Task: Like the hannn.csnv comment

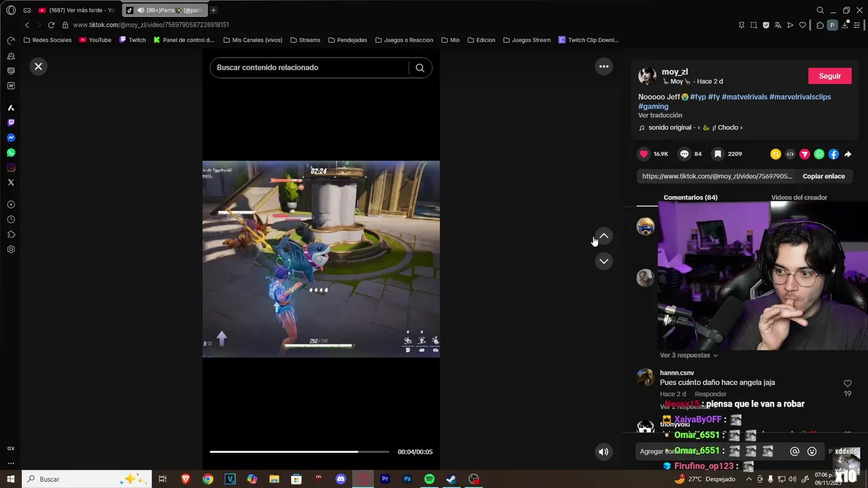Action: 847,384
